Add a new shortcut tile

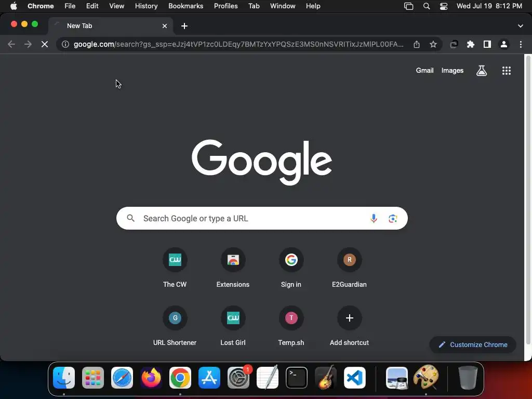[350, 326]
